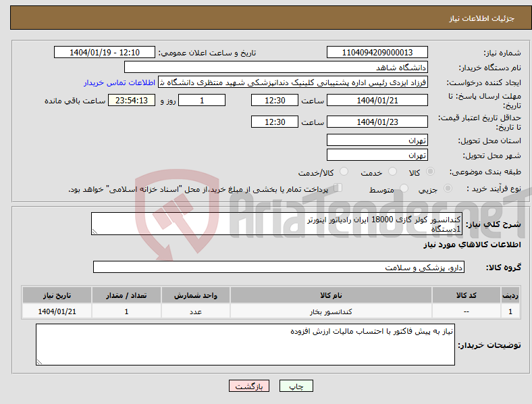Click the تعداد / مقدار column header

pyautogui.click(x=126, y=295)
